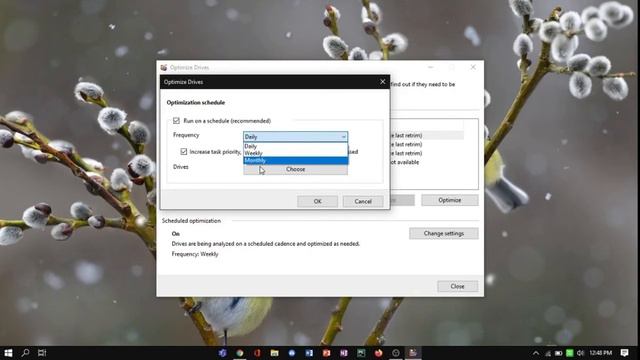Screen dimensions: 640x360
Task: Toggle Increase task priority checkbox
Action: tap(184, 151)
